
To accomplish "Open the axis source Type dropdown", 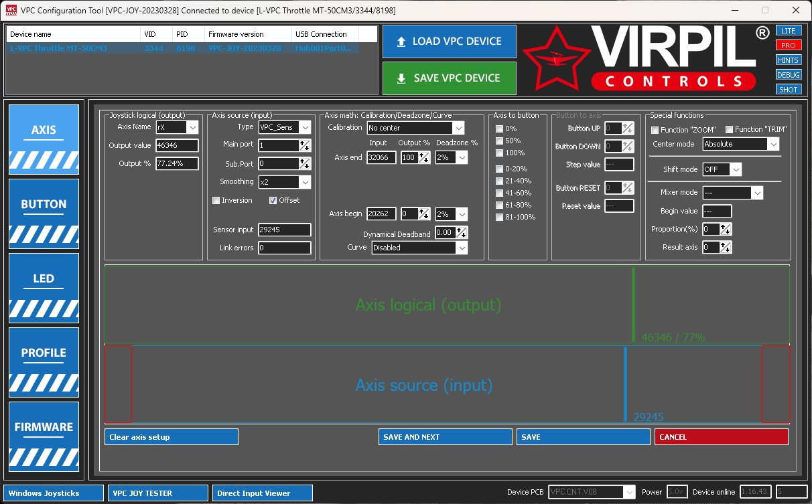I will coord(285,127).
